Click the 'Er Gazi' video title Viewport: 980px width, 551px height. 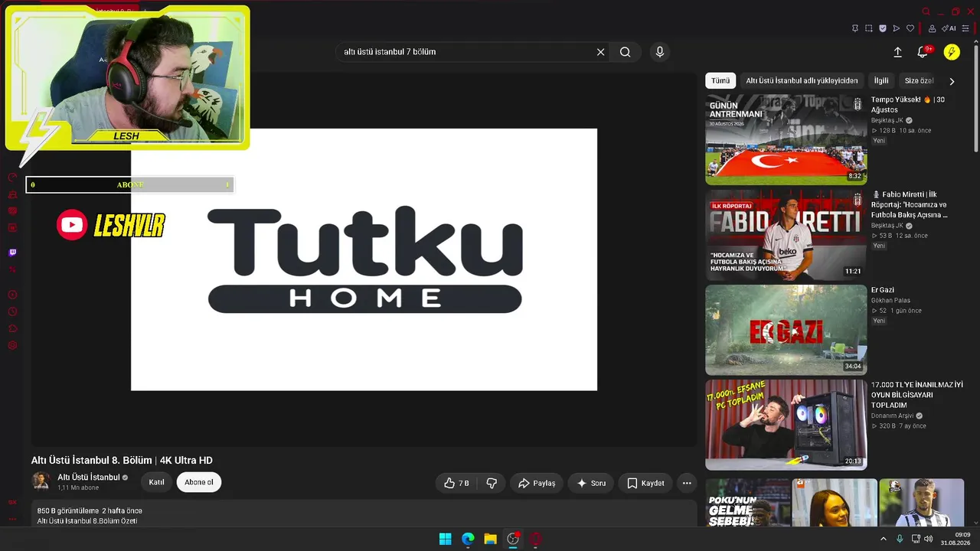point(883,290)
